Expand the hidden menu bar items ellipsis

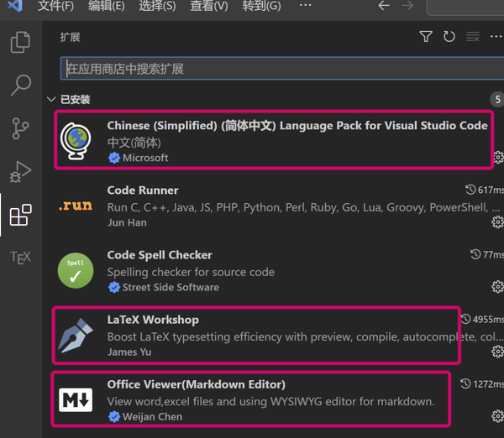pos(305,5)
